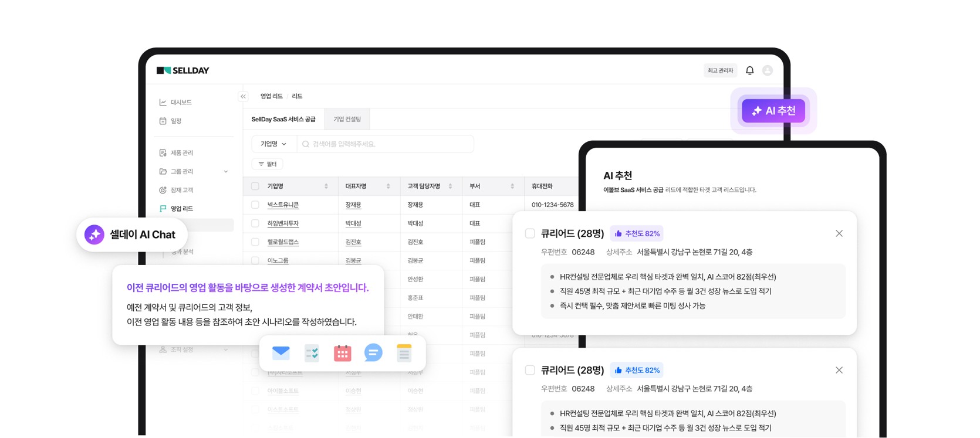The height and width of the screenshot is (438, 980).
Task: Click the 휴대전화 column header
Action: point(542,186)
